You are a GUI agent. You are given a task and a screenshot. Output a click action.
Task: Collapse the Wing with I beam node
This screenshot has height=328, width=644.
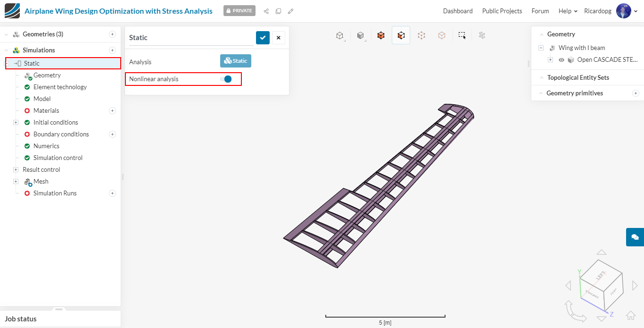[x=541, y=48]
